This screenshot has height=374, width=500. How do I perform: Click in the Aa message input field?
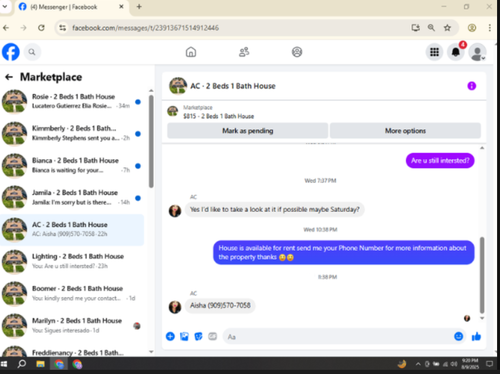[338, 337]
